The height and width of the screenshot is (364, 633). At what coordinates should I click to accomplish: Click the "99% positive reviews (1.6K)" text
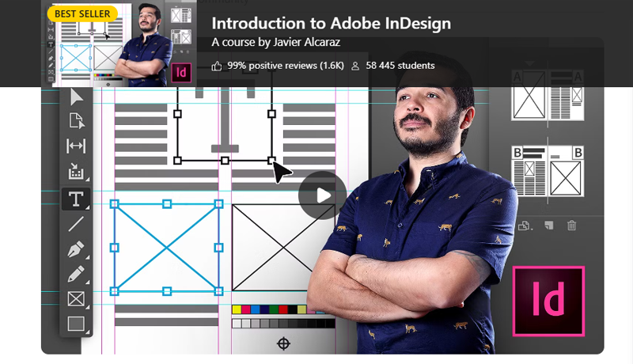coord(286,66)
